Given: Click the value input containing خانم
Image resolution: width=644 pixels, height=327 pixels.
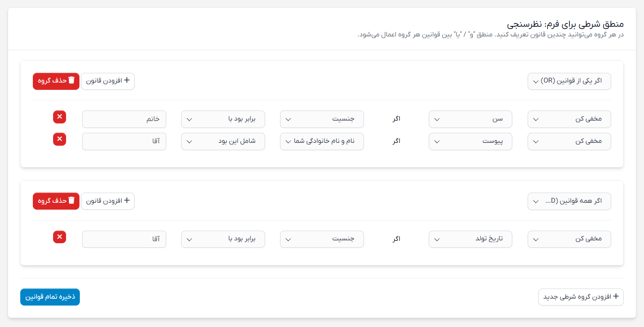Looking at the screenshot, I should pyautogui.click(x=124, y=119).
